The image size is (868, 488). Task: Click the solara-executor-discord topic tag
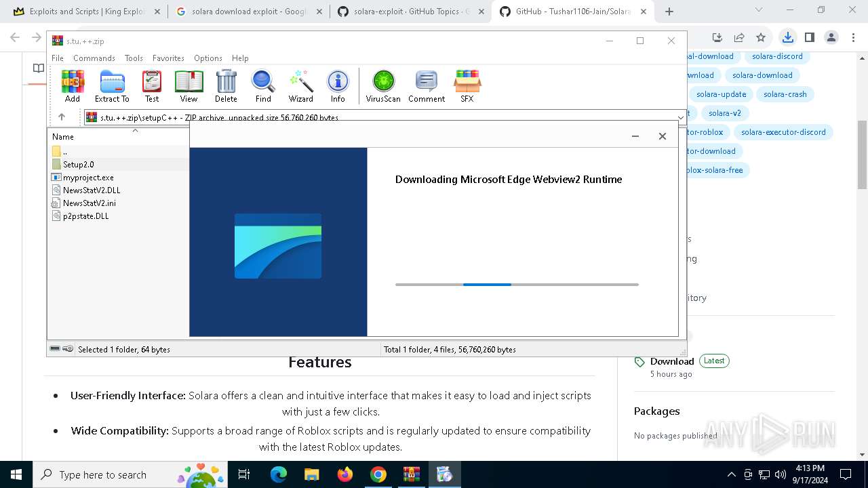pyautogui.click(x=783, y=132)
